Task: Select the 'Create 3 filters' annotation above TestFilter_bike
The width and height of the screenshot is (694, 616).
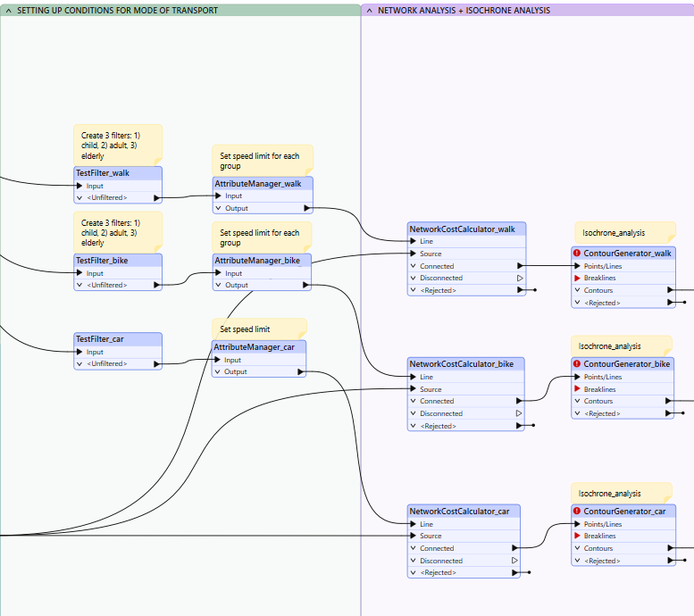Action: pyautogui.click(x=118, y=232)
